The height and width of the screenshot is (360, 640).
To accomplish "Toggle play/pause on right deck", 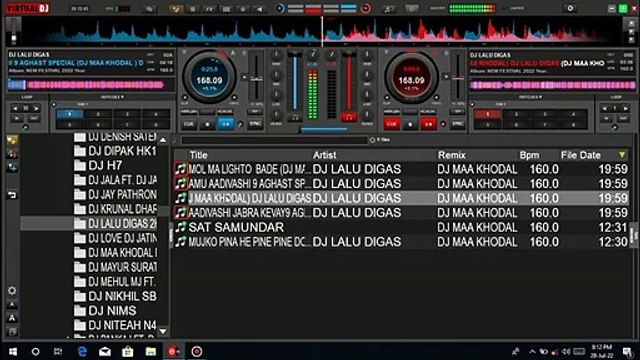I will 429,124.
